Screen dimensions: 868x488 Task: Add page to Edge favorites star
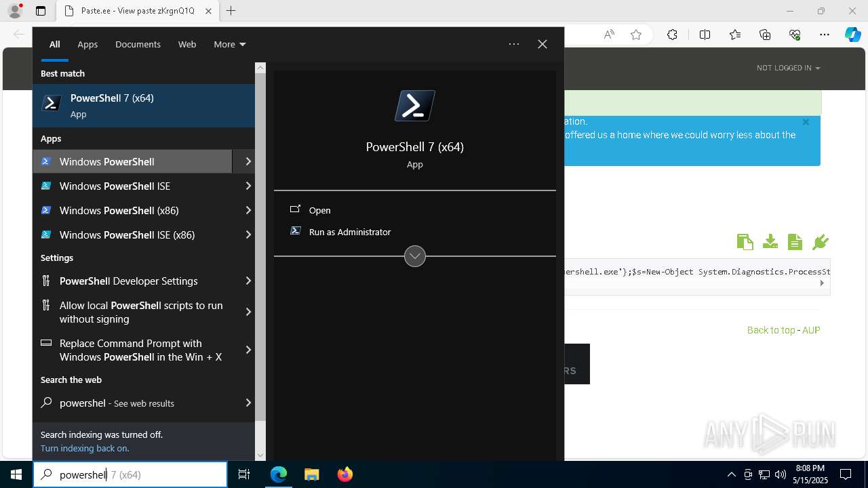click(636, 35)
